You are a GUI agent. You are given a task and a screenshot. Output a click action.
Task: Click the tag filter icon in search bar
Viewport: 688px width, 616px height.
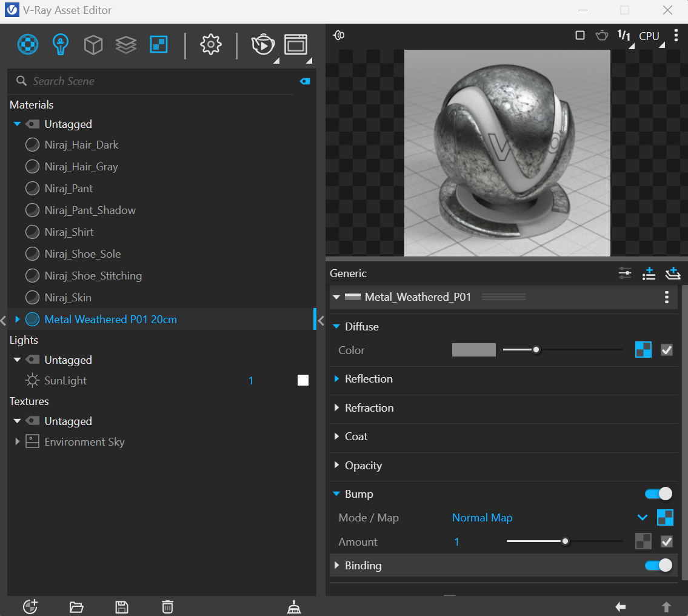click(305, 81)
